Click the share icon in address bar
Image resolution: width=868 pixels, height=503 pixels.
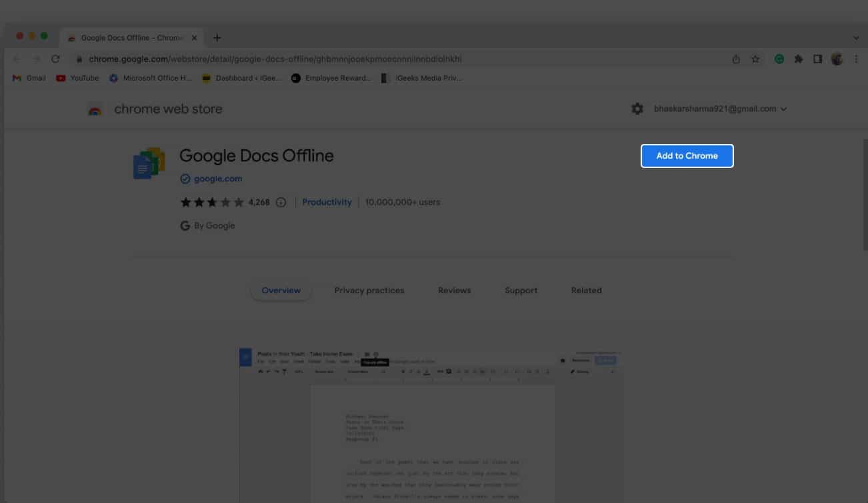click(x=736, y=59)
